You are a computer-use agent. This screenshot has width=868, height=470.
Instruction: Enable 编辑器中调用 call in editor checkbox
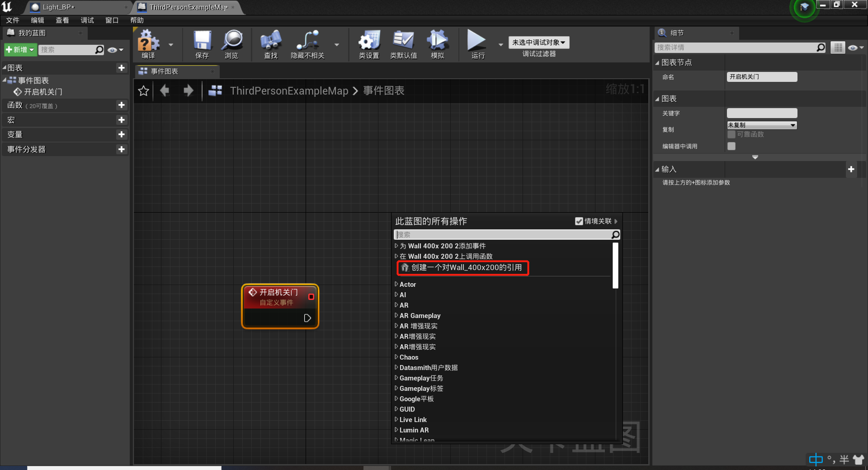point(731,146)
